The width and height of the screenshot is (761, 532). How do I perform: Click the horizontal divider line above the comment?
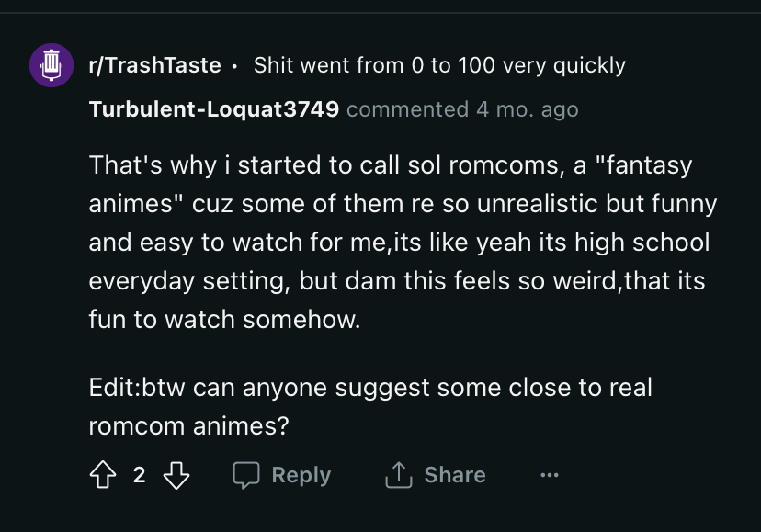click(x=380, y=13)
